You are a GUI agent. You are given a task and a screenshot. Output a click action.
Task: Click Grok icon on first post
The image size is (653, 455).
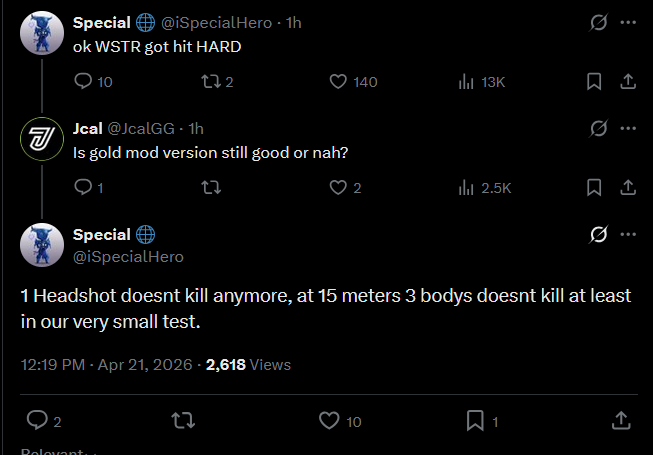[x=598, y=22]
